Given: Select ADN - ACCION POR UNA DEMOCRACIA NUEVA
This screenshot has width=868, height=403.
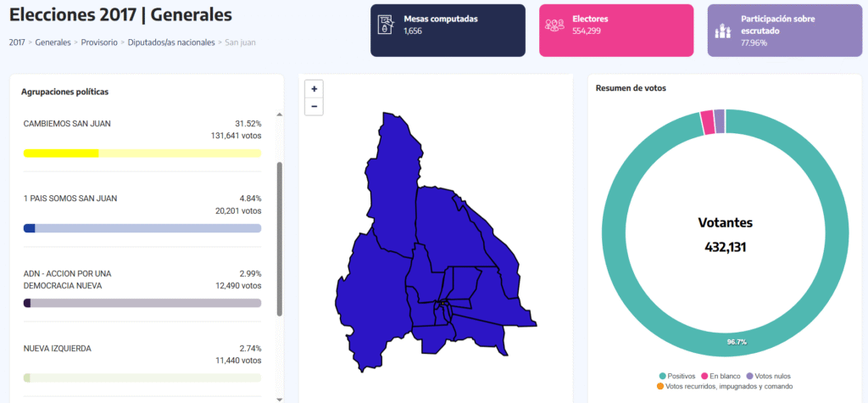Looking at the screenshot, I should click(x=67, y=280).
